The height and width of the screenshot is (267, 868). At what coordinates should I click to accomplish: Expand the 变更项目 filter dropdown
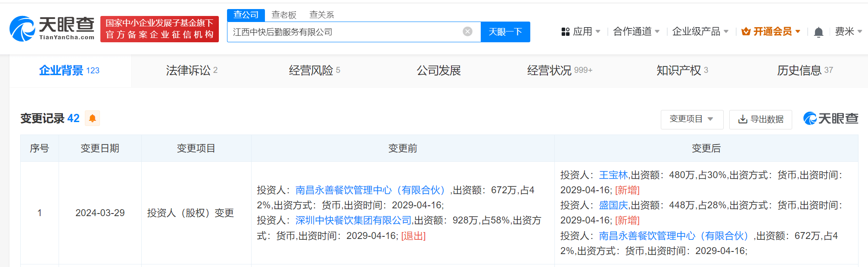(691, 119)
